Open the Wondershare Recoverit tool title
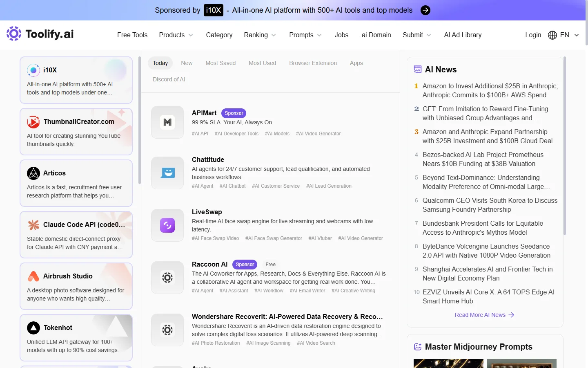This screenshot has height=368, width=588. (287, 316)
